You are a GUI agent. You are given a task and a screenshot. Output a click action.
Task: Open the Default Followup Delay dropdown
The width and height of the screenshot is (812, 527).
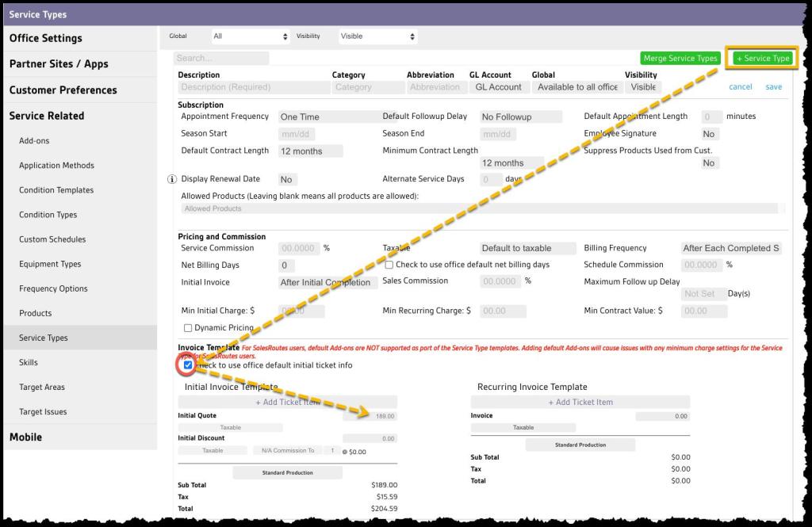(521, 116)
